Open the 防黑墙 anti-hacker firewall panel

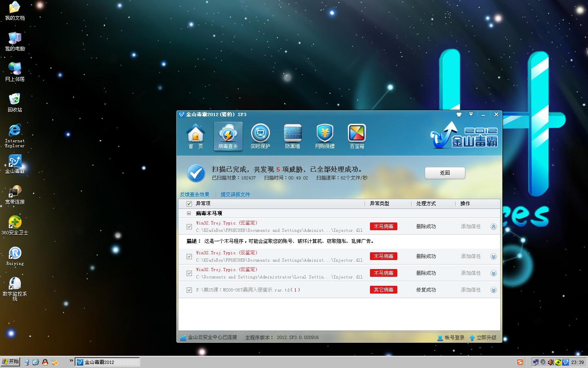[292, 136]
